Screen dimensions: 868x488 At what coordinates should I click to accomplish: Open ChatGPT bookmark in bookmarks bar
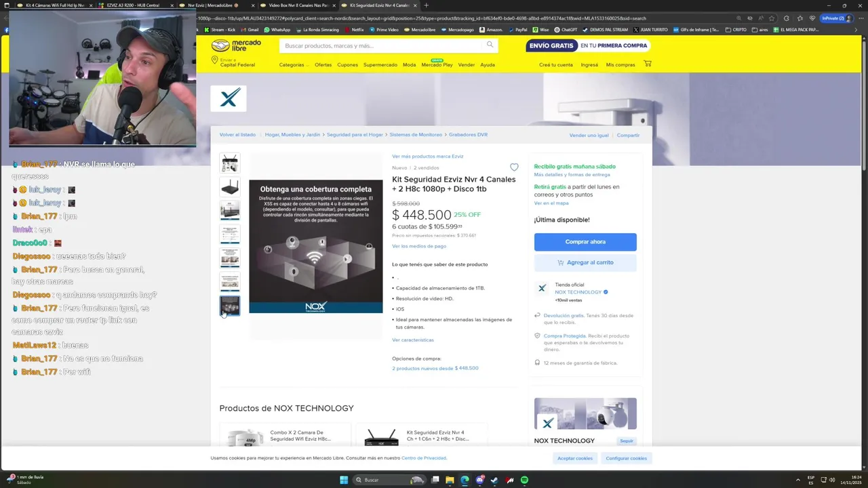click(x=566, y=30)
